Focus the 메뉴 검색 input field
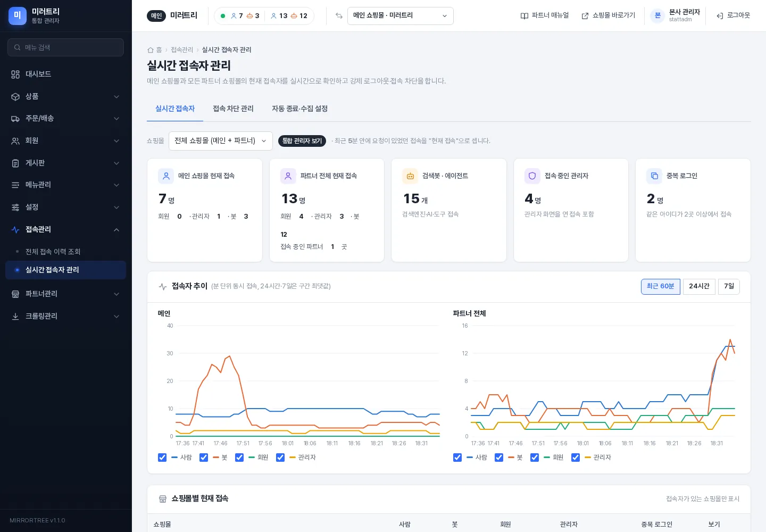This screenshot has width=766, height=532. pos(66,47)
